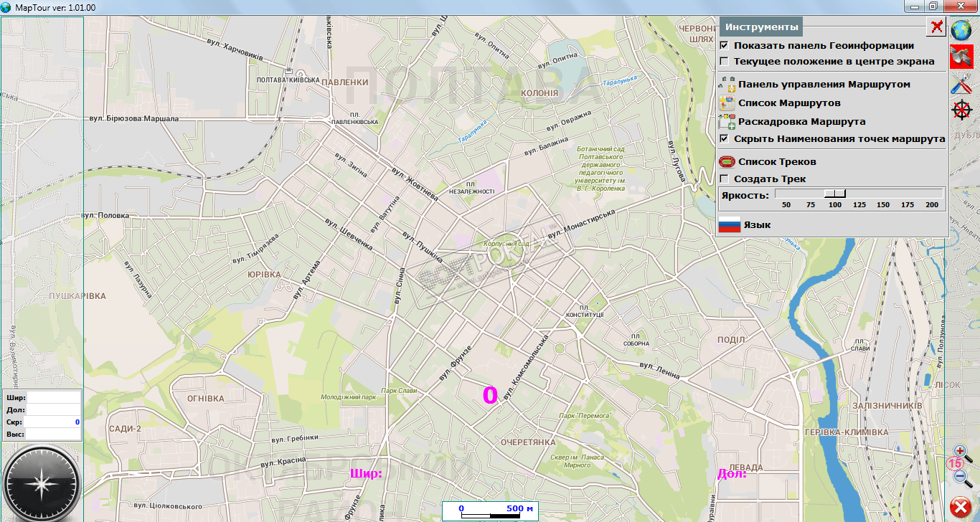This screenshot has width=980, height=522.
Task: Click the ПОДІЛ district label
Action: (731, 340)
